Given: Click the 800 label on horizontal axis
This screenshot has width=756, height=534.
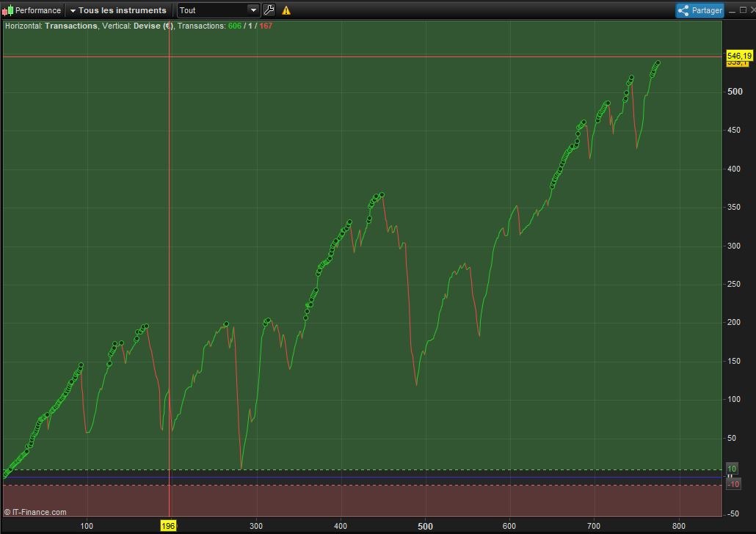Looking at the screenshot, I should pos(678,526).
